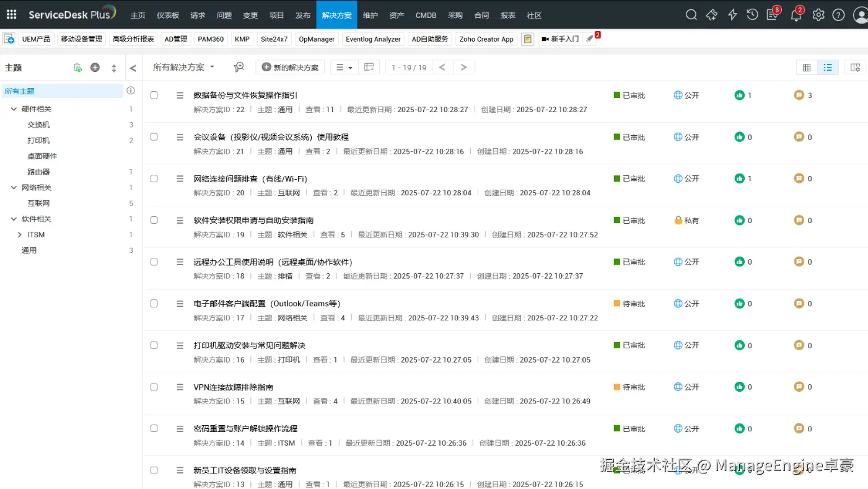This screenshot has width=868, height=489.
Task: Switch to table grid view
Action: pos(807,68)
